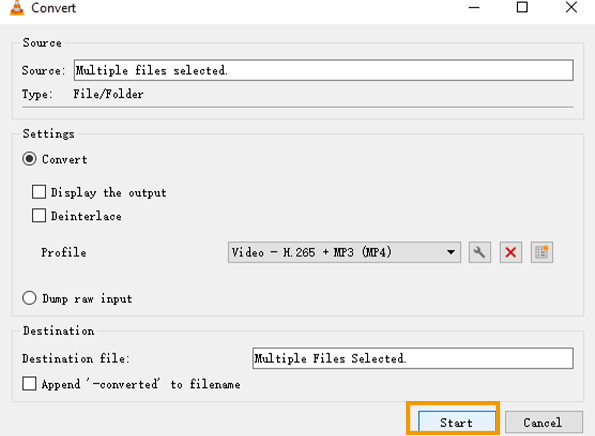Image resolution: width=595 pixels, height=436 pixels.
Task: Close the Convert dialog window
Action: (571, 7)
